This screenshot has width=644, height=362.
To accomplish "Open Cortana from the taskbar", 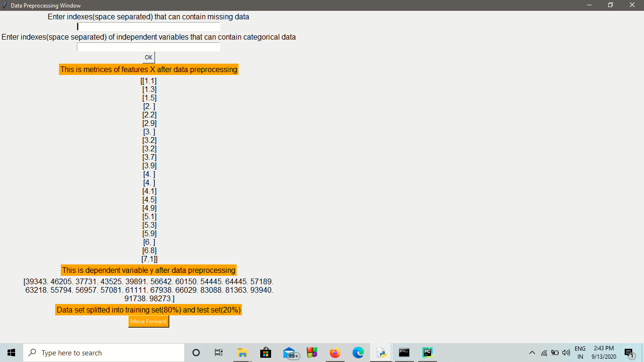I will tap(196, 353).
